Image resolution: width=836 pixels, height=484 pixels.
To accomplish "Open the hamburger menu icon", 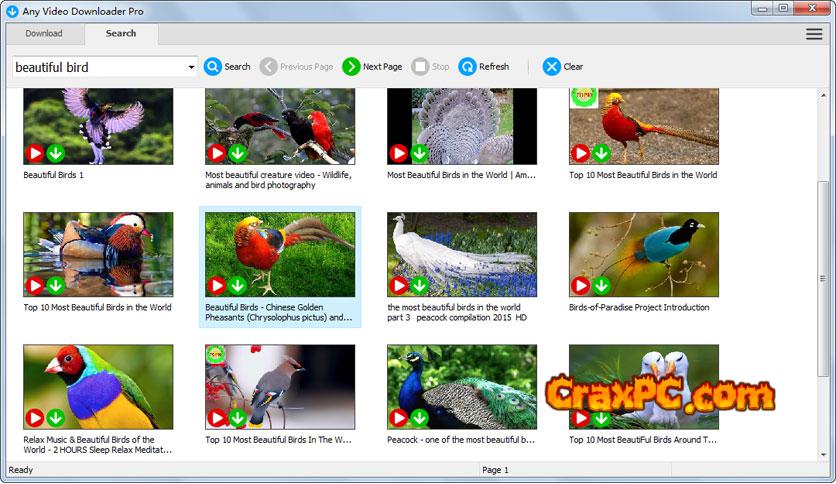I will tap(814, 34).
